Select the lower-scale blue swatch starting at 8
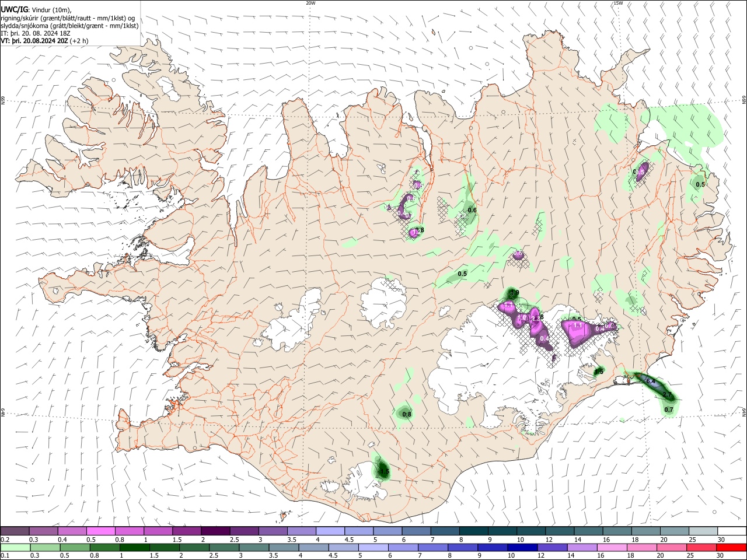747x560 pixels. pos(463,548)
